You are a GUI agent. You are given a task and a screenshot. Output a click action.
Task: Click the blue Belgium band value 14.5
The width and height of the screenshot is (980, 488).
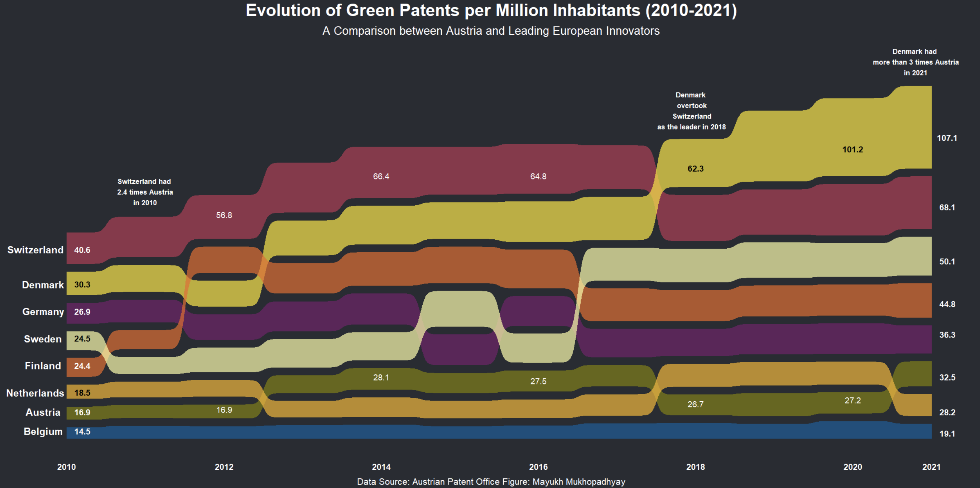(x=82, y=432)
